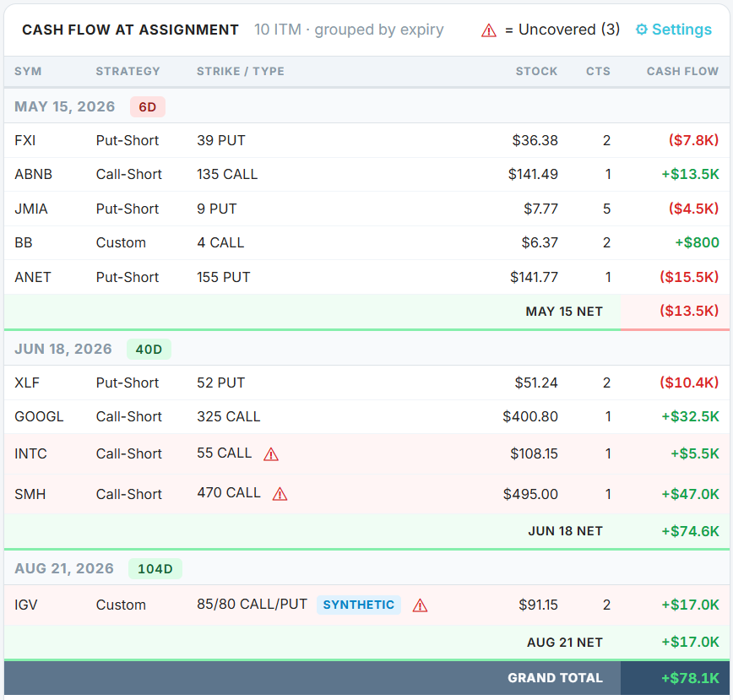Viewport: 733px width, 700px height.
Task: Click the JUN 18 NET label
Action: point(565,531)
